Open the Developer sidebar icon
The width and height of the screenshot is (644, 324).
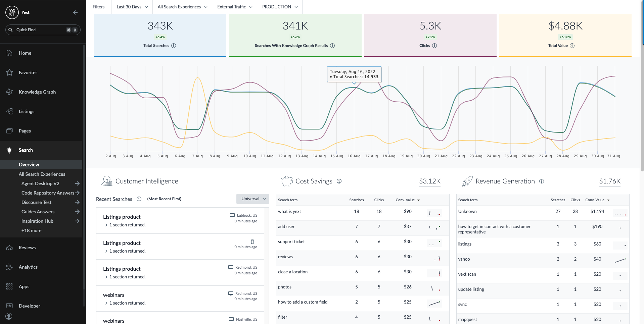10,306
